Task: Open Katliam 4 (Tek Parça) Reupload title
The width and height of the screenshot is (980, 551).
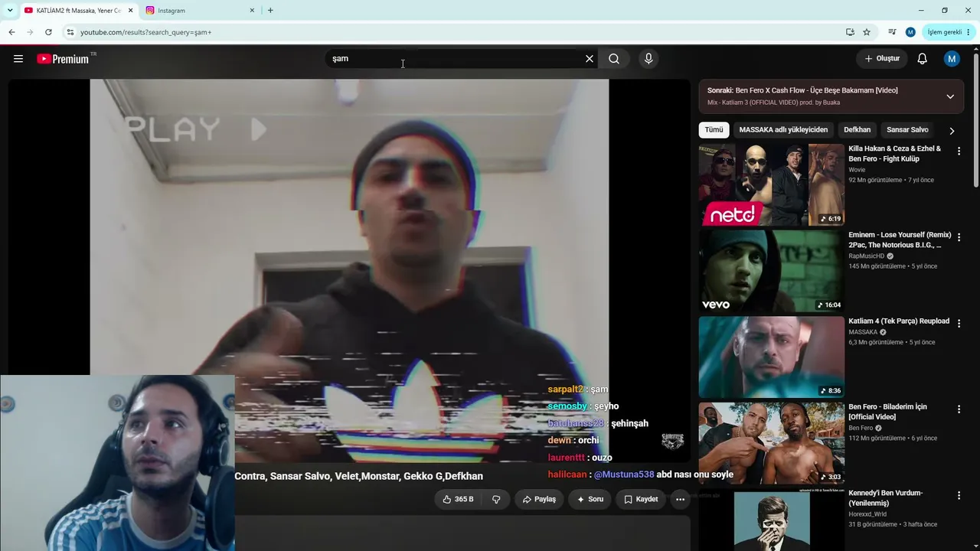Action: [x=899, y=321]
